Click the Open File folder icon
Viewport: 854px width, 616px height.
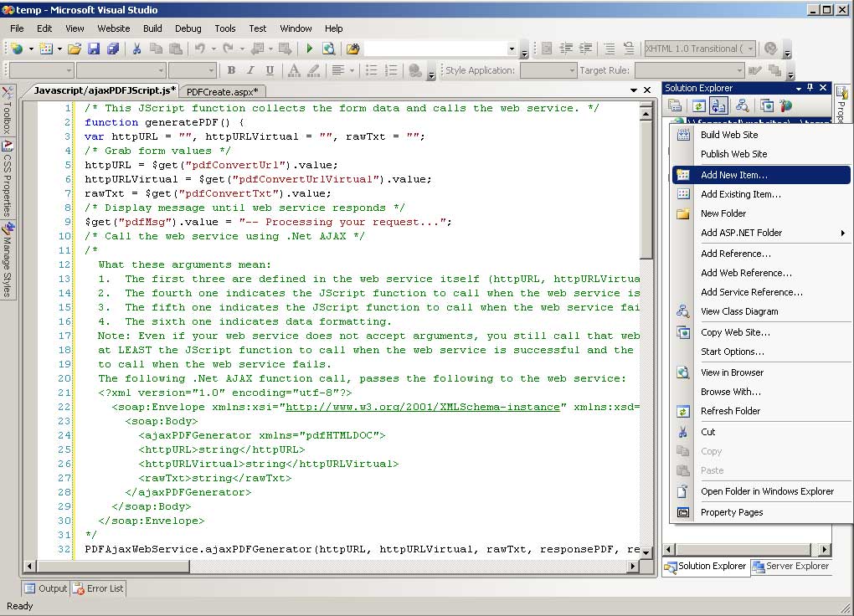point(75,49)
